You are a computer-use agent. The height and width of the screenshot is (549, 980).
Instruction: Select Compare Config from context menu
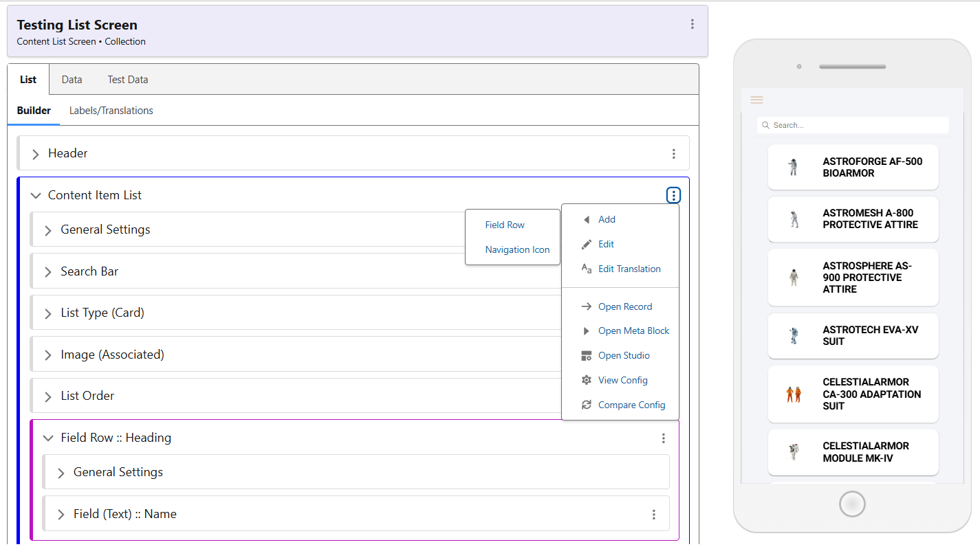pos(631,405)
